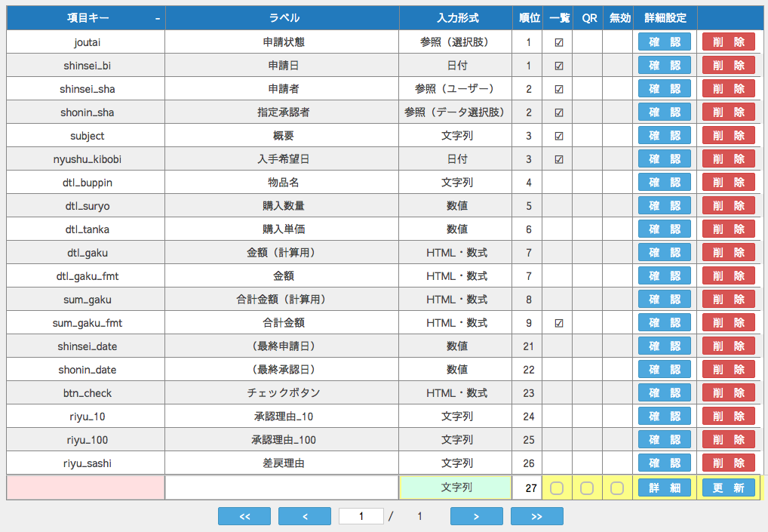Check the QR box in new entry row
768x532 pixels.
click(587, 488)
